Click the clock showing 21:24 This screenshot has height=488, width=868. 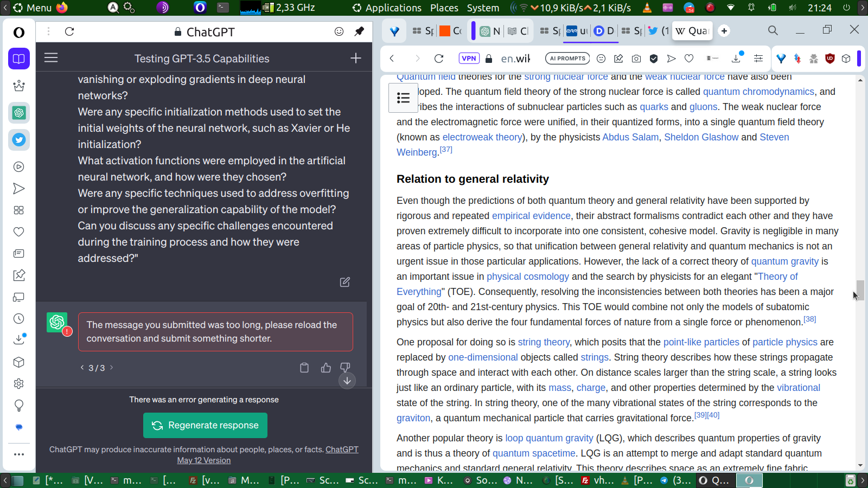(820, 8)
